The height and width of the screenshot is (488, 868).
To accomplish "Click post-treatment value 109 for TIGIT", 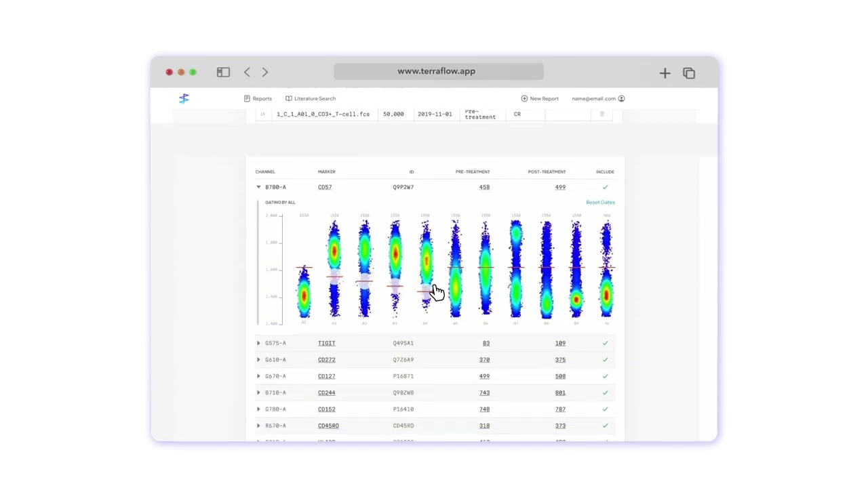I will [x=560, y=343].
